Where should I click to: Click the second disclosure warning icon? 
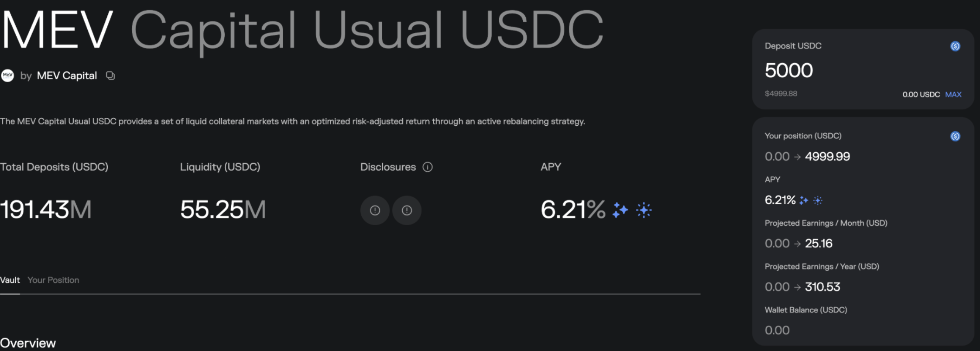(x=407, y=210)
